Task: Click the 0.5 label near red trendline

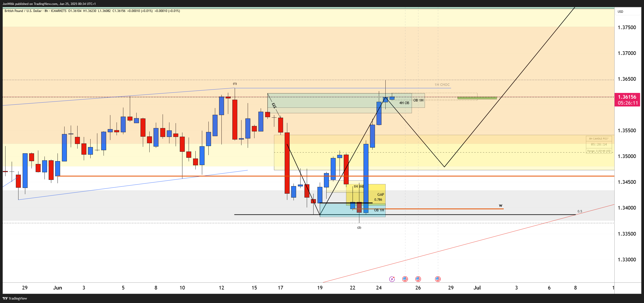Action: point(580,211)
